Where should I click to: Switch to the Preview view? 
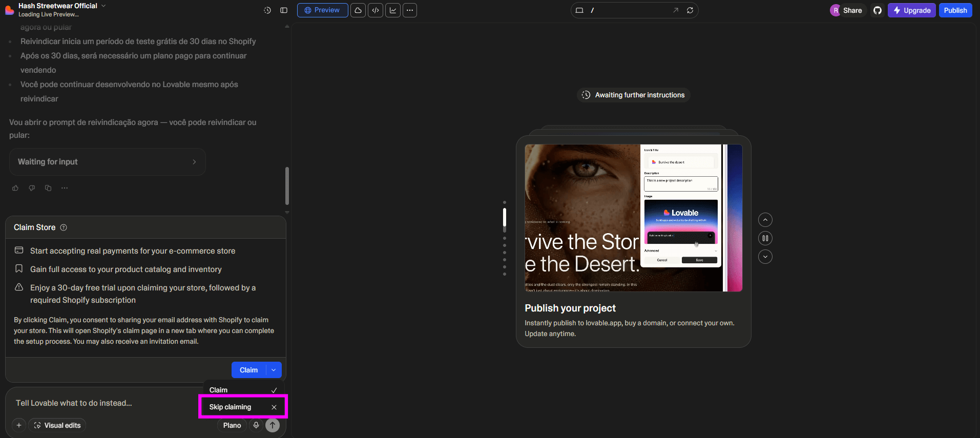pos(322,10)
